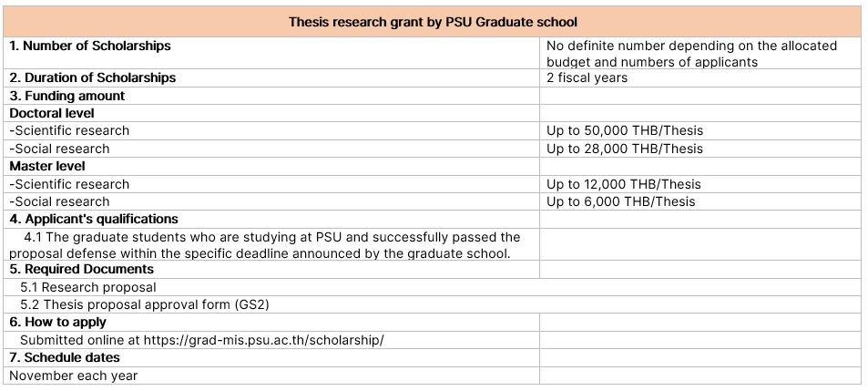Image resolution: width=868 pixels, height=391 pixels.
Task: Click the 'Number of Scholarships' row label
Action: pos(90,46)
